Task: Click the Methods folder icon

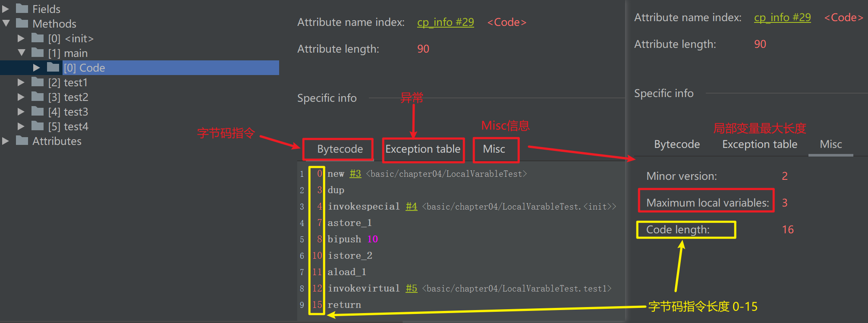Action: [x=22, y=23]
